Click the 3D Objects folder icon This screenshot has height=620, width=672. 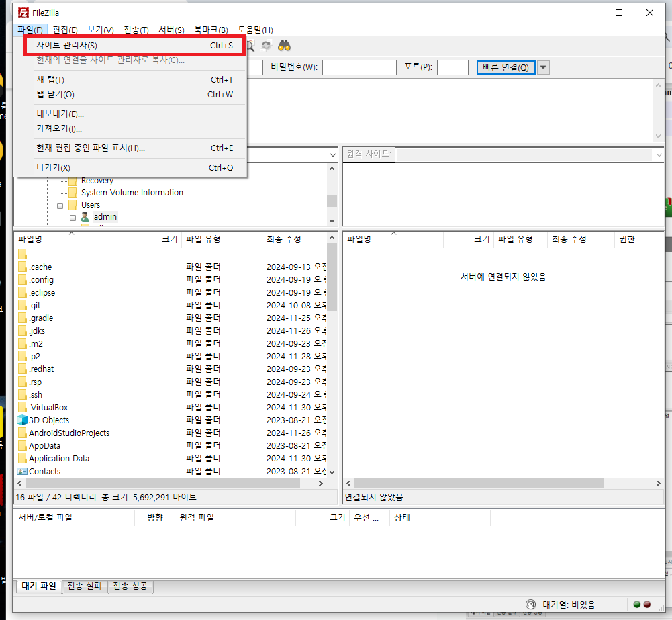click(x=22, y=420)
